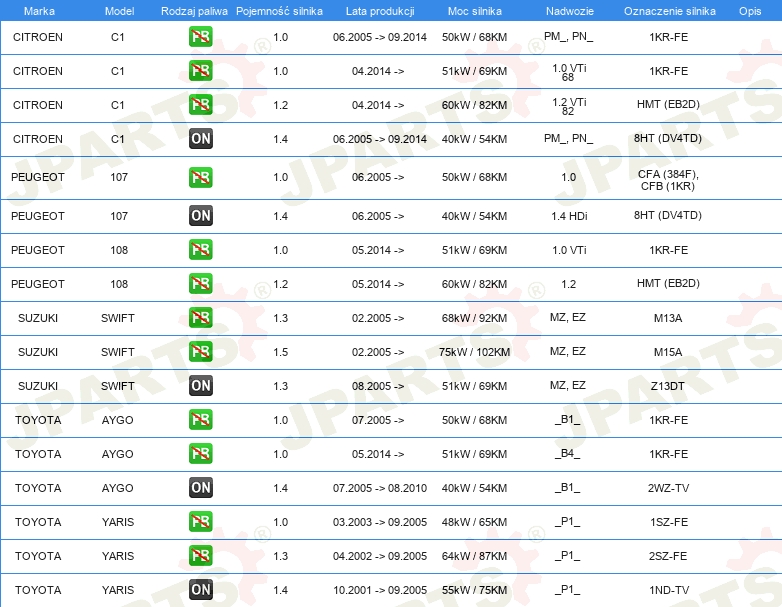Click petrol icon in Toyota Aygo _B1_ 1KR-FE row

200,419
